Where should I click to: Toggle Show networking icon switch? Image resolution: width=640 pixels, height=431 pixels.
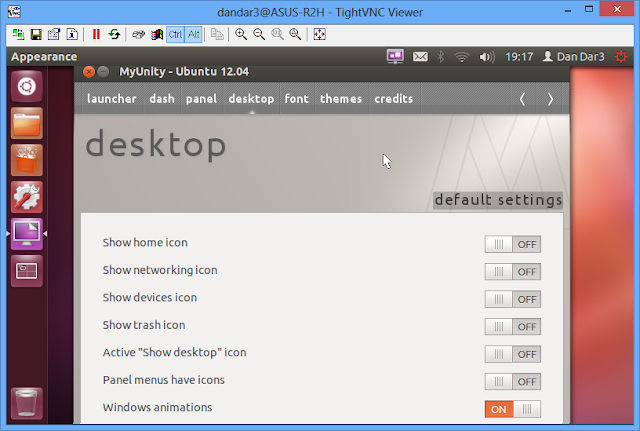pyautogui.click(x=513, y=272)
